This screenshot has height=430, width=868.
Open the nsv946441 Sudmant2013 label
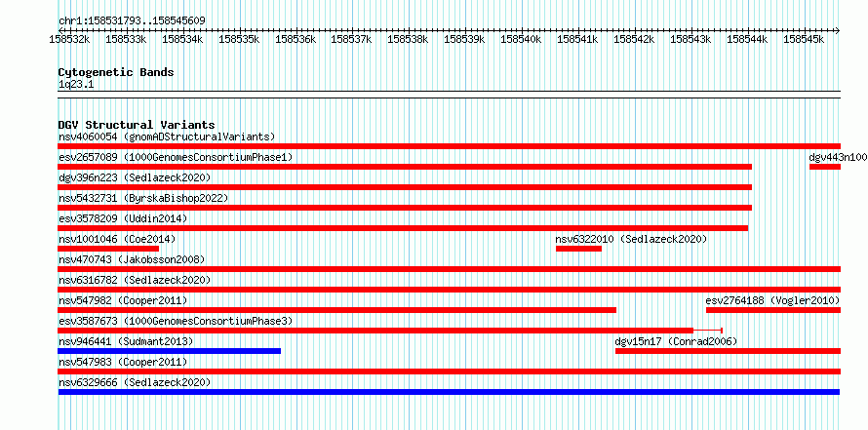[126, 341]
